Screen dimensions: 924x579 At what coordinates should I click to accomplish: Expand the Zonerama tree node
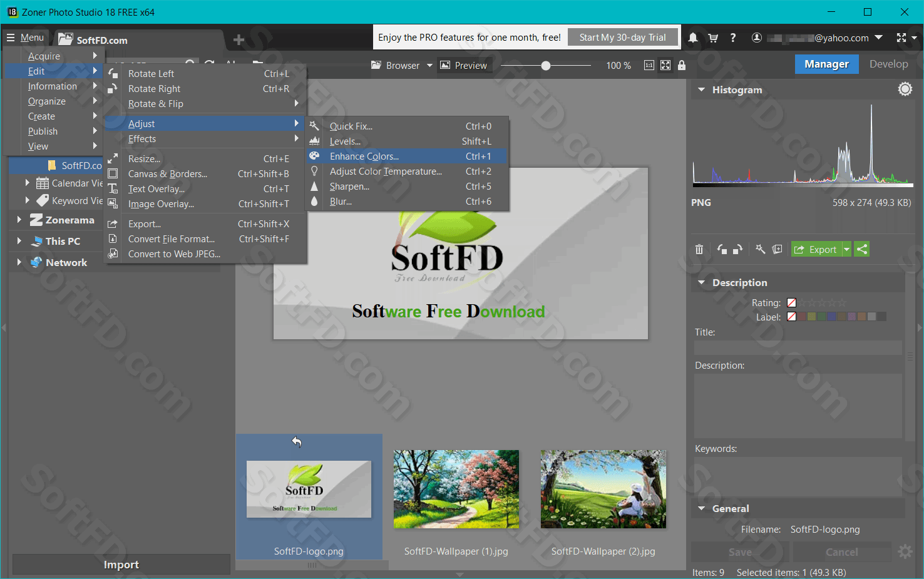[x=19, y=220]
